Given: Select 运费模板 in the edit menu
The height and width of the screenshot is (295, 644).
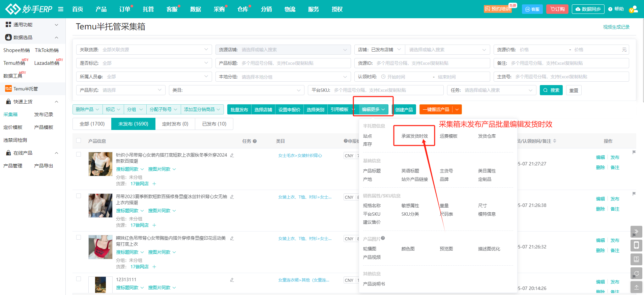Looking at the screenshot, I should pyautogui.click(x=448, y=136).
